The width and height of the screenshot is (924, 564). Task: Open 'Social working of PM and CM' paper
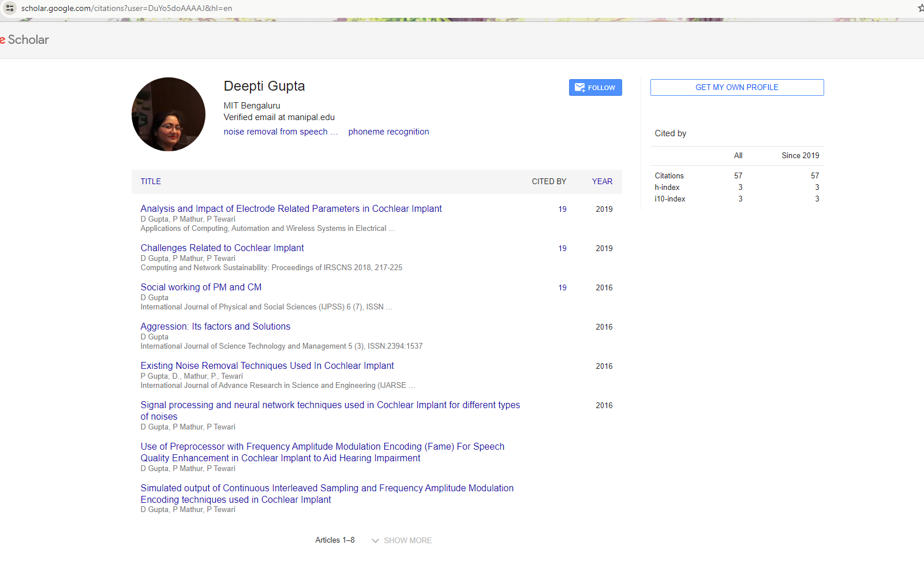(x=201, y=287)
